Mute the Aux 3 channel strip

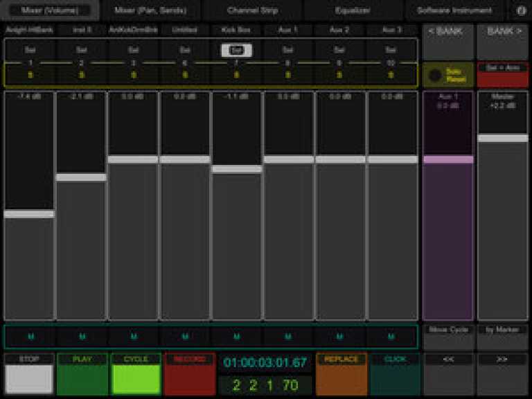point(391,337)
